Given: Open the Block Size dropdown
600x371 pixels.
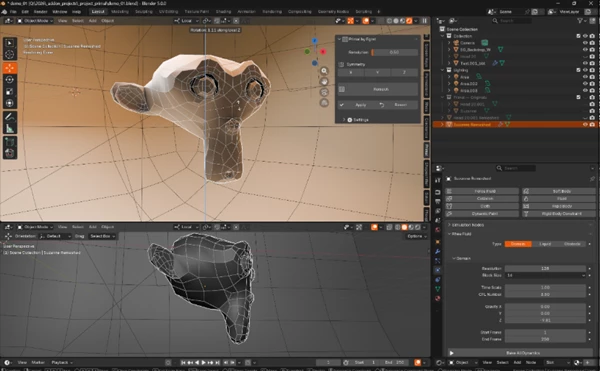Looking at the screenshot, I should (545, 275).
